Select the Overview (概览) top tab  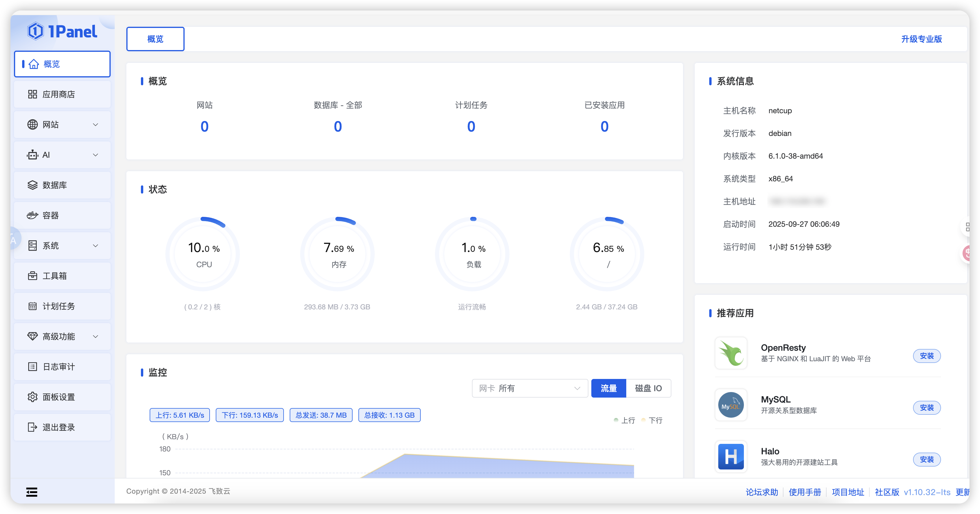155,39
